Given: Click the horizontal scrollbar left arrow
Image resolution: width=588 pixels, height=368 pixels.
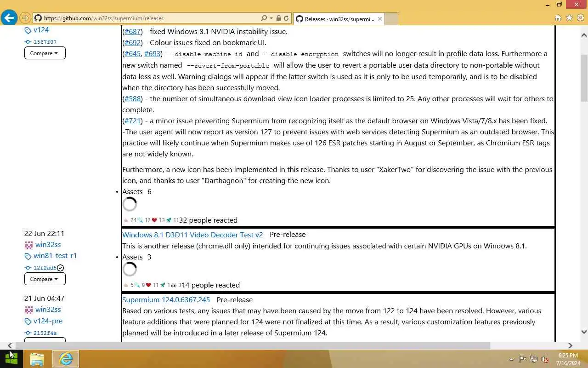Looking at the screenshot, I should coord(10,345).
